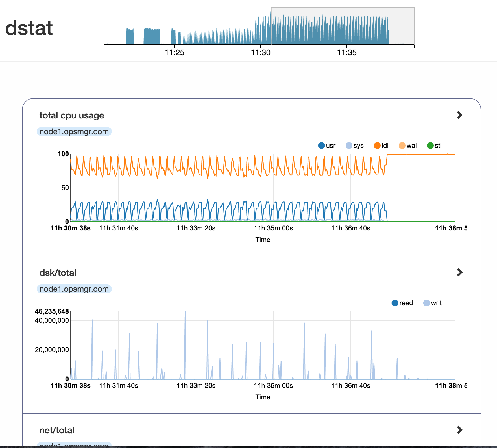
Task: Click the node1.opsmgr.com tag under total cpu usage
Action: [74, 132]
